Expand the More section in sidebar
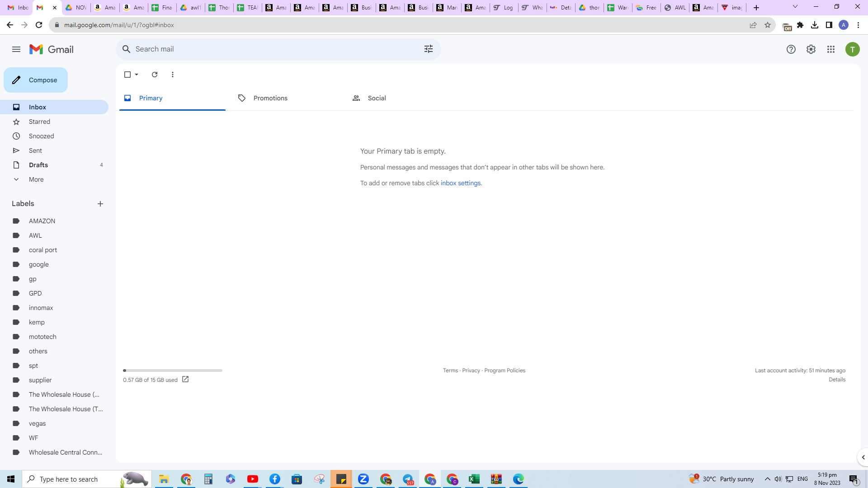 [x=54, y=179]
